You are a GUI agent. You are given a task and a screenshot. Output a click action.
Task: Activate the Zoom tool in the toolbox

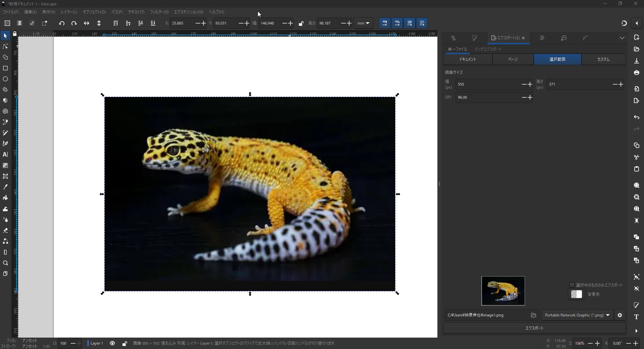click(5, 263)
